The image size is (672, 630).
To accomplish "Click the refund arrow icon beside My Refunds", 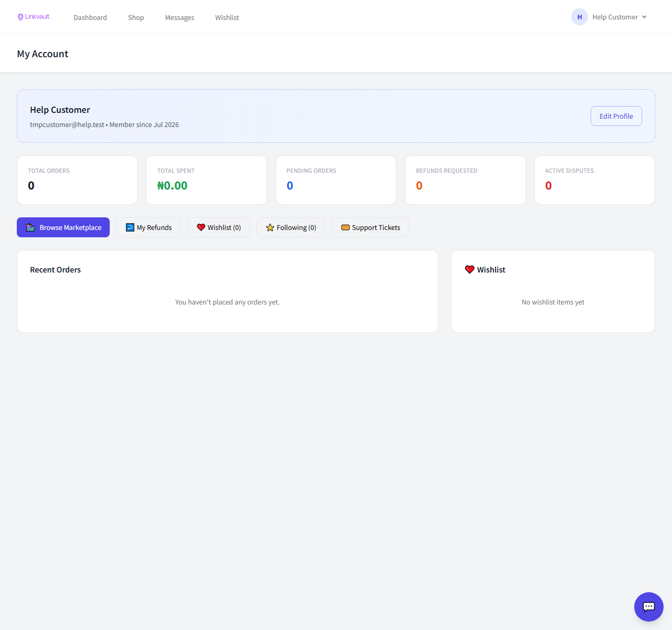I will [x=130, y=227].
